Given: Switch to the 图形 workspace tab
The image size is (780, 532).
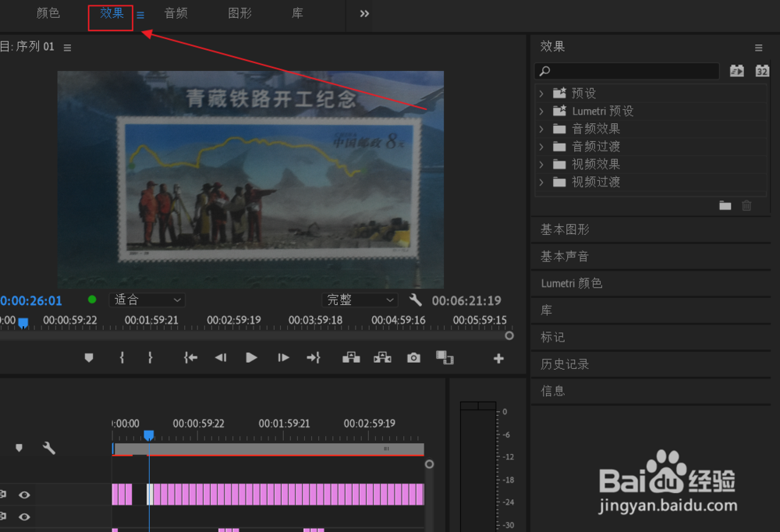Looking at the screenshot, I should point(239,13).
